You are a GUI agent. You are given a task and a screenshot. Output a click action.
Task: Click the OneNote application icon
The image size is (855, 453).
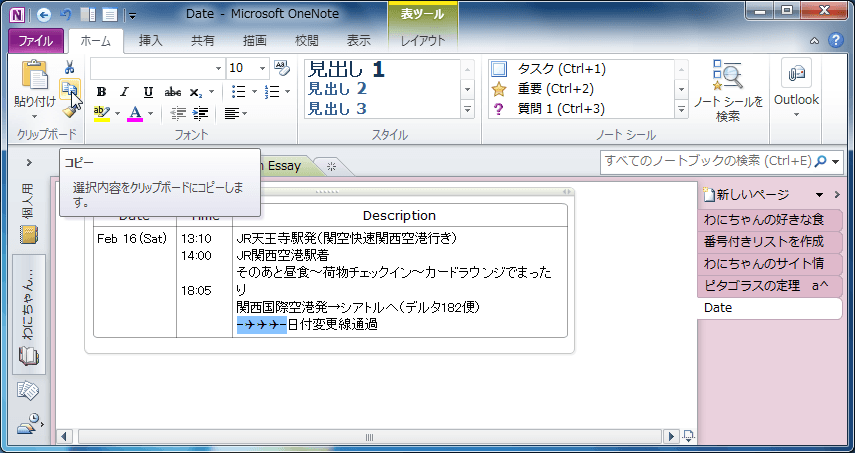(x=16, y=14)
